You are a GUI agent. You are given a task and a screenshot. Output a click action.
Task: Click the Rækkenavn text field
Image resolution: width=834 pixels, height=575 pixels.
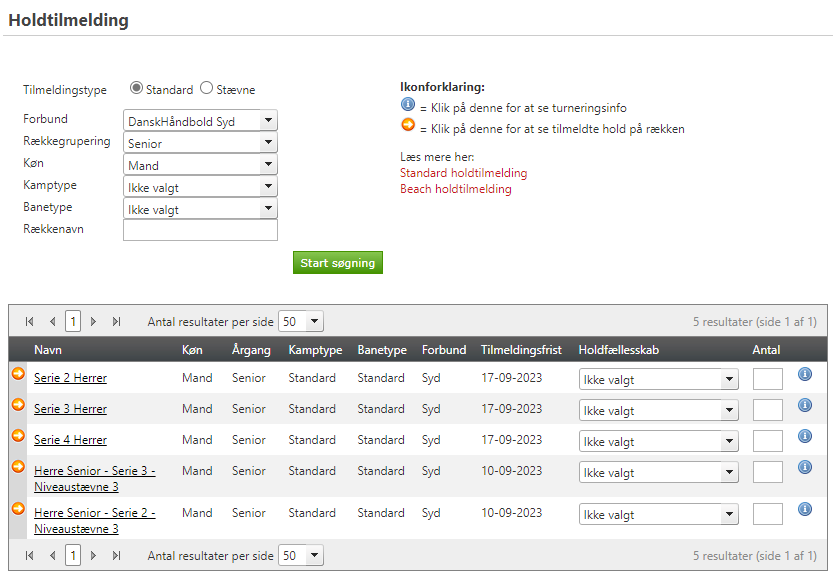click(200, 231)
